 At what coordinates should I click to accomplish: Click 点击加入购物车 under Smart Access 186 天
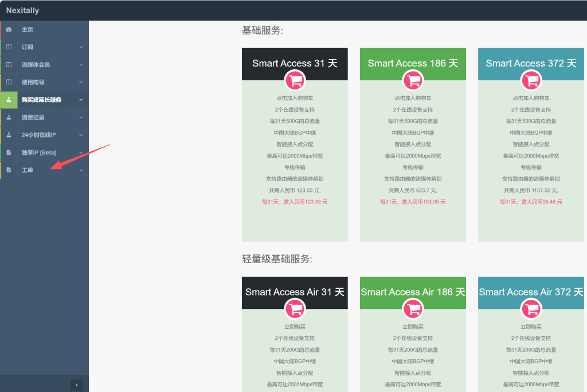(413, 98)
